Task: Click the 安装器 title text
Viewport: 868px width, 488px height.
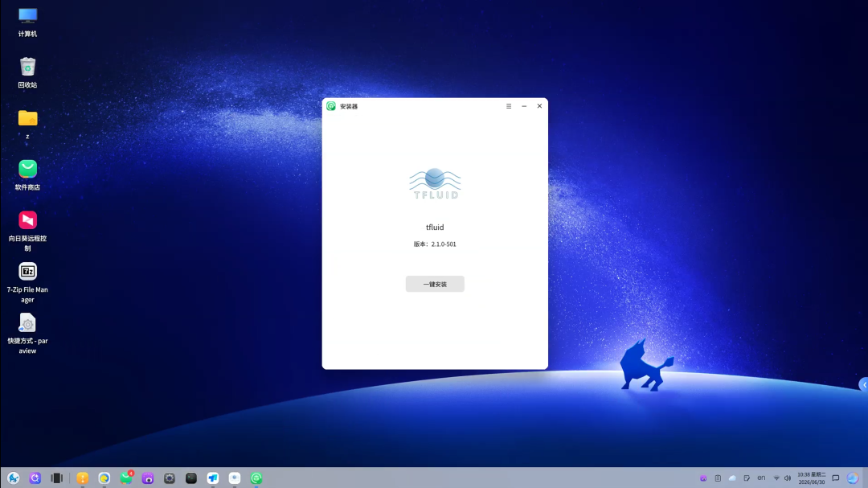Action: [349, 106]
